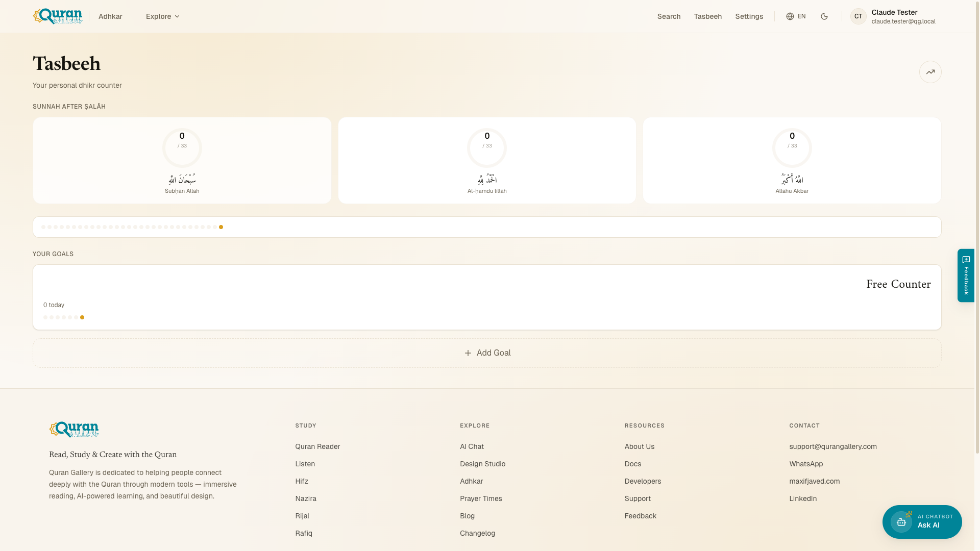Click the plus icon beside Add Goal

pos(468,353)
